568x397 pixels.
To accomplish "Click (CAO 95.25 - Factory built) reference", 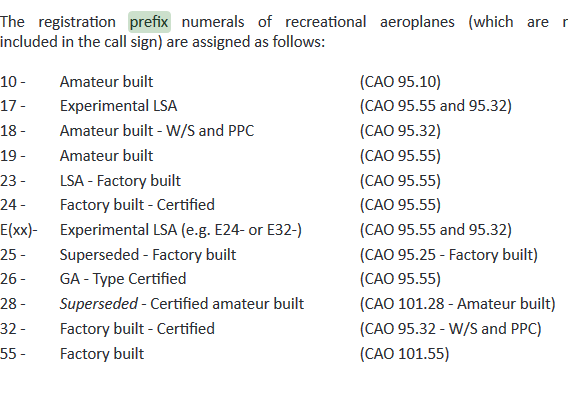I will 449,255.
